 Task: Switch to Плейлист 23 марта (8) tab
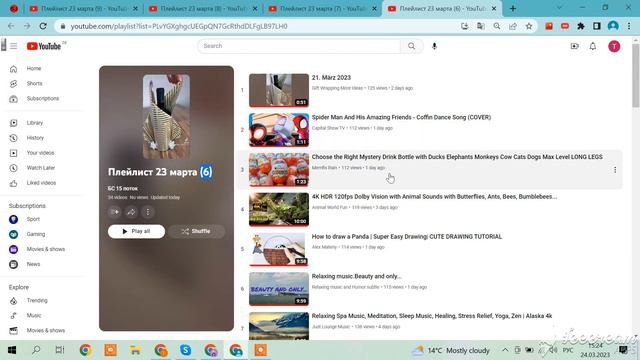click(203, 9)
